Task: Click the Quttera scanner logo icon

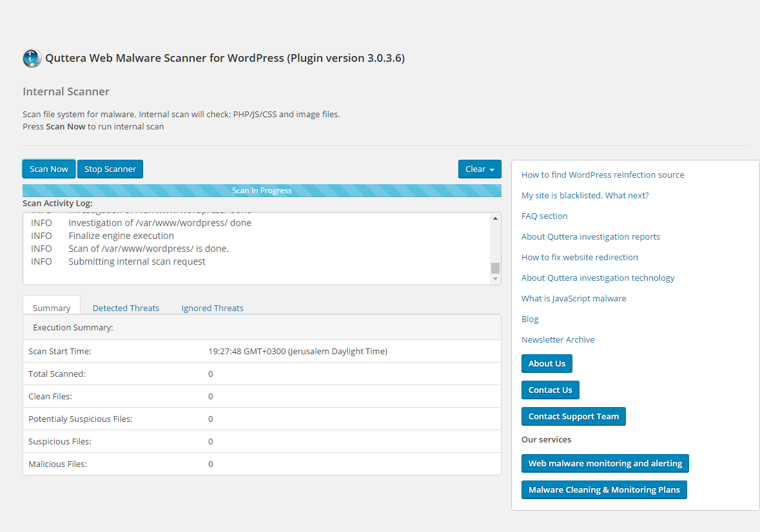Action: 31,58
